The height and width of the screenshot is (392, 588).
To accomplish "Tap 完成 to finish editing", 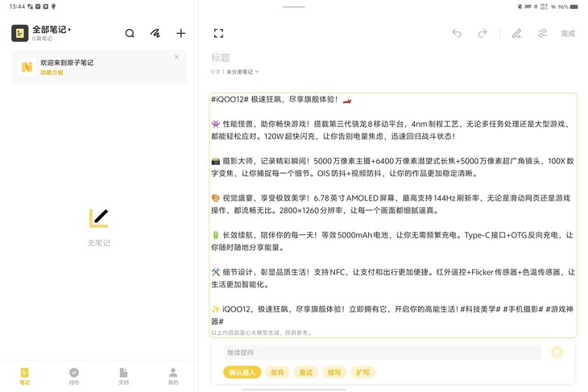I will 568,33.
